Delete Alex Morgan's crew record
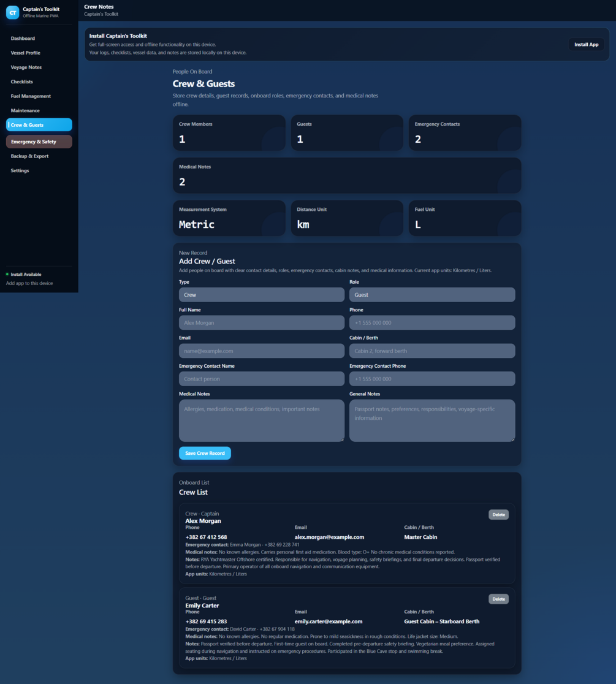This screenshot has width=616, height=684. point(498,515)
